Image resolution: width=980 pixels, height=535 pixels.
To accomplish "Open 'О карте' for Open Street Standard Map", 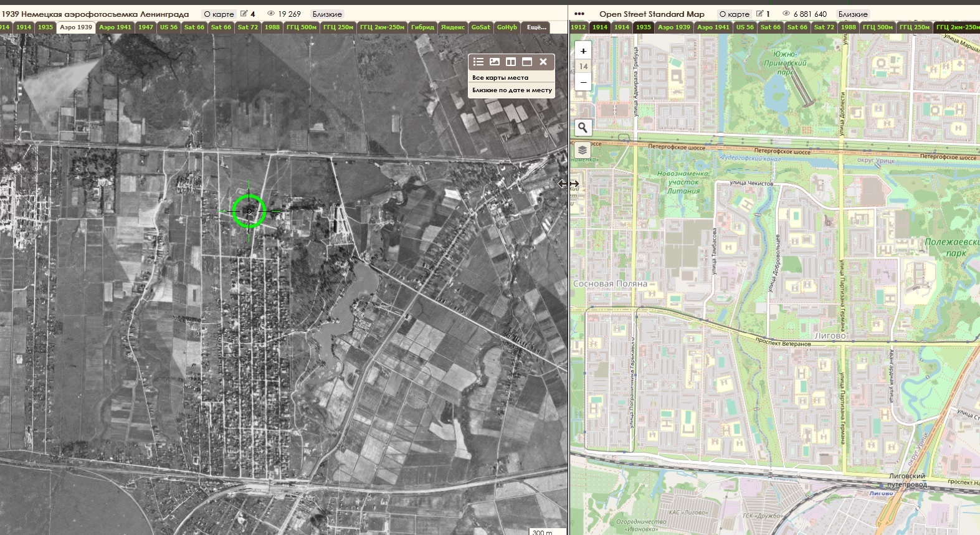I will pos(735,14).
